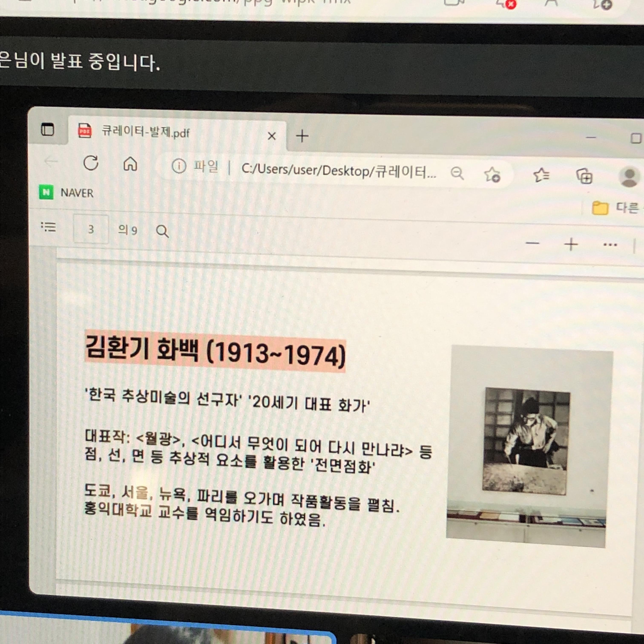Open the favorites list icon

click(541, 175)
